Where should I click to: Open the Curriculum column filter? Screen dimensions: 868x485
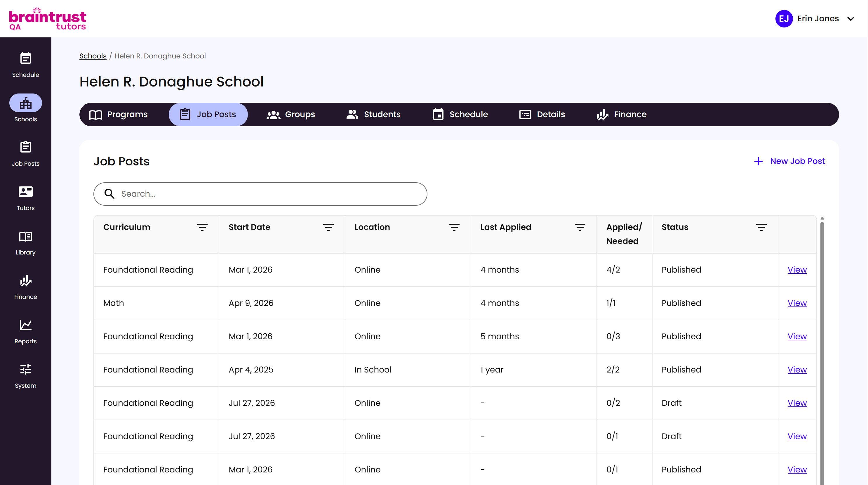pos(202,227)
